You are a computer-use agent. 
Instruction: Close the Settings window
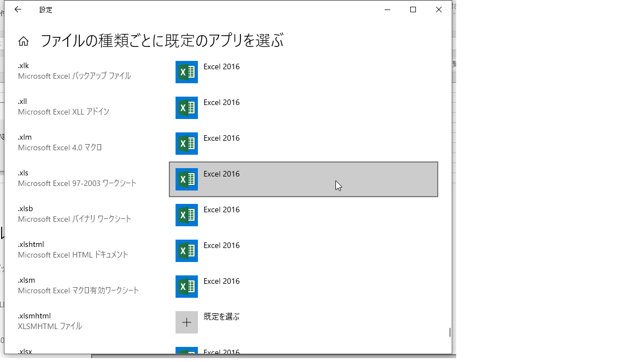coord(439,9)
